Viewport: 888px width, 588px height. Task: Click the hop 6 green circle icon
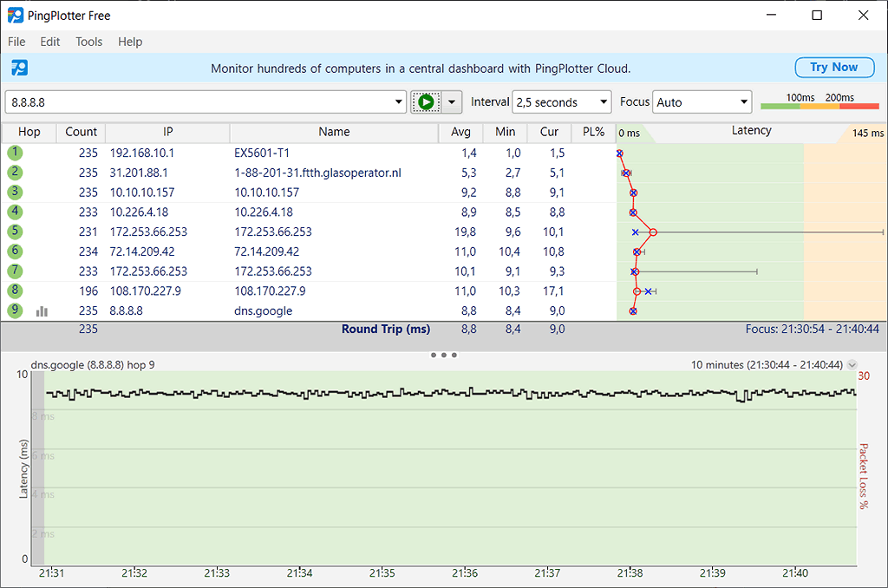point(15,251)
